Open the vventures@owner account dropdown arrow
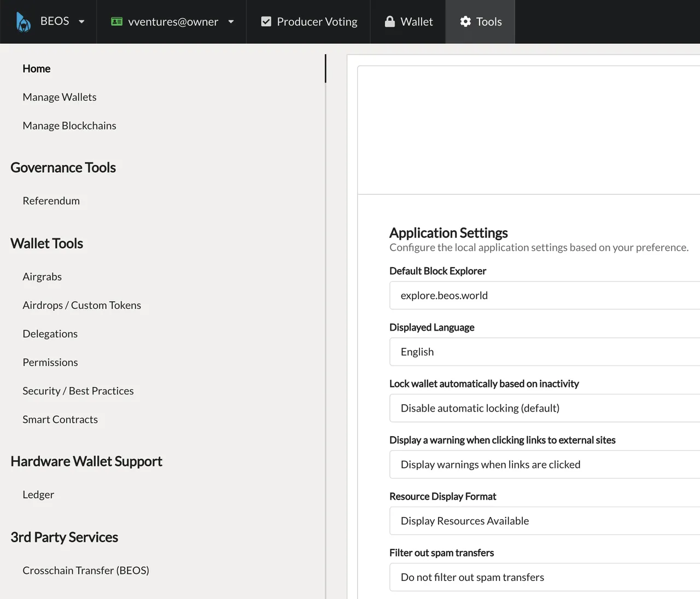700x599 pixels. pos(231,22)
